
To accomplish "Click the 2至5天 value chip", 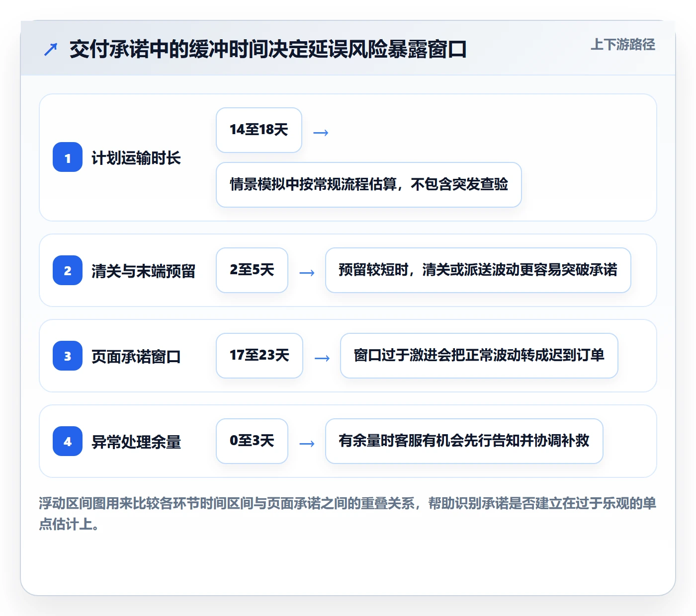I will [x=252, y=270].
